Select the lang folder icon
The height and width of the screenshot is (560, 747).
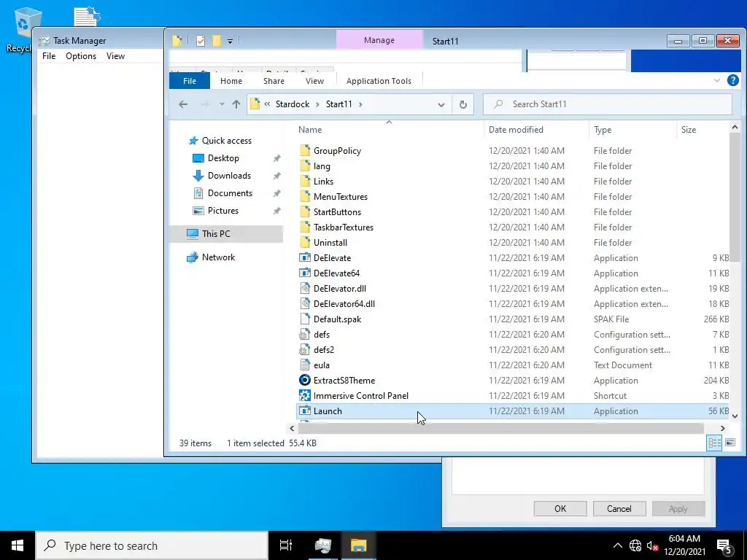tap(305, 166)
